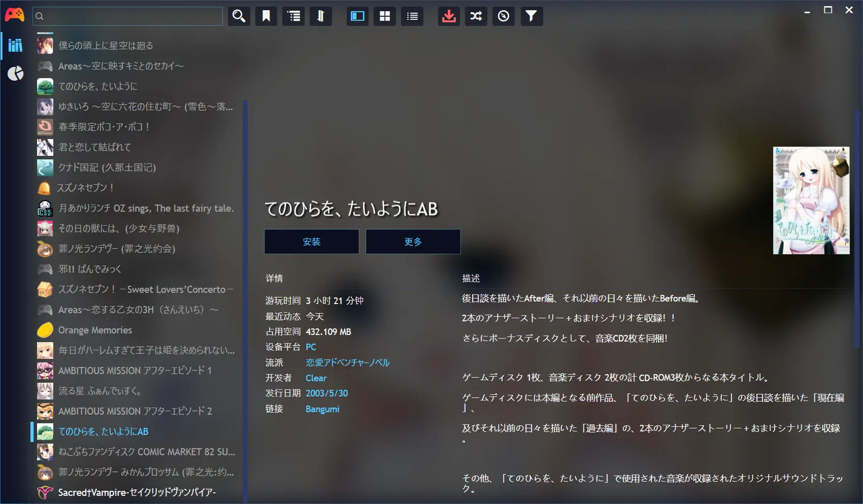Open the bookmark filter presets dropdown
This screenshot has width=863, height=504.
266,16
